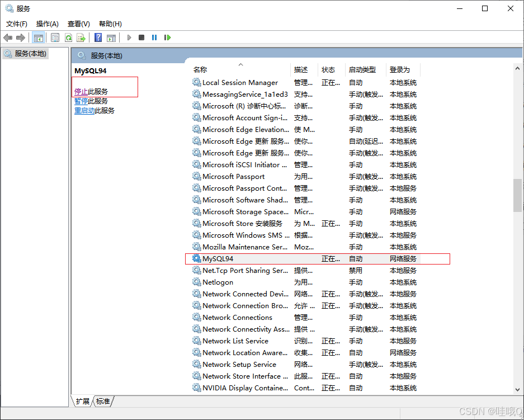The image size is (524, 420).
Task: Select Microsoft Edge Elevation service row
Action: [306, 129]
